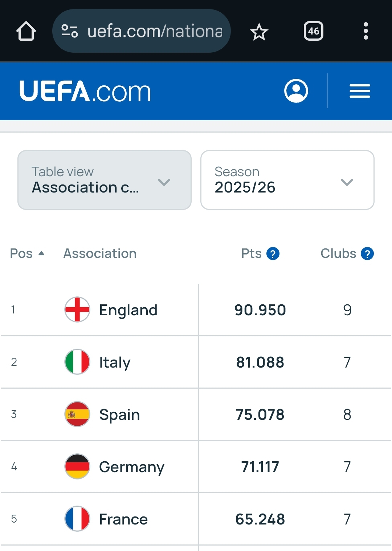Viewport: 392px width, 551px height.
Task: Click the Spain flag icon
Action: (77, 414)
